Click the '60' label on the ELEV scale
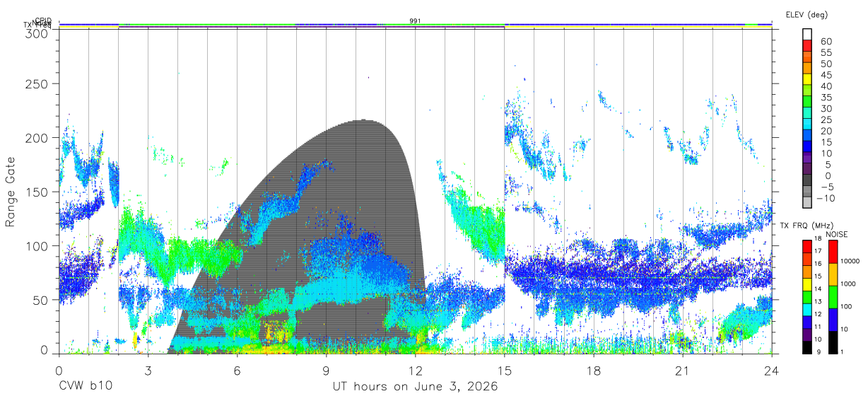The height and width of the screenshot is (401, 868). (826, 42)
